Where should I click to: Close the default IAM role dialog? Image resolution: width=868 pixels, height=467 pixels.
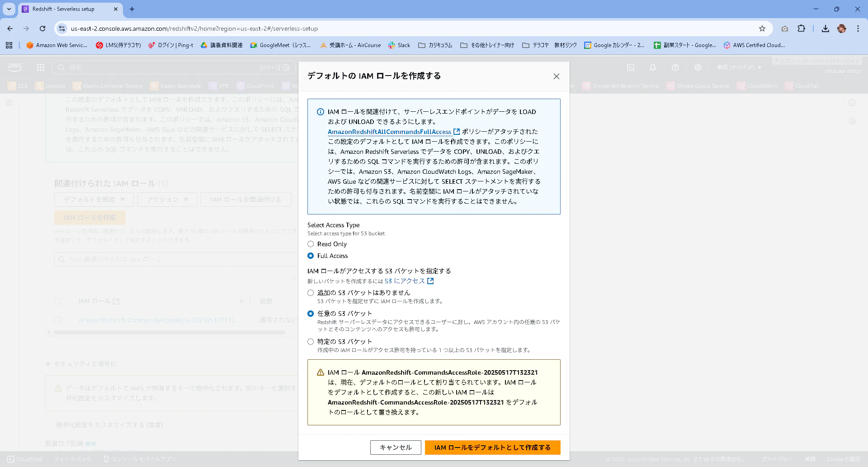556,76
